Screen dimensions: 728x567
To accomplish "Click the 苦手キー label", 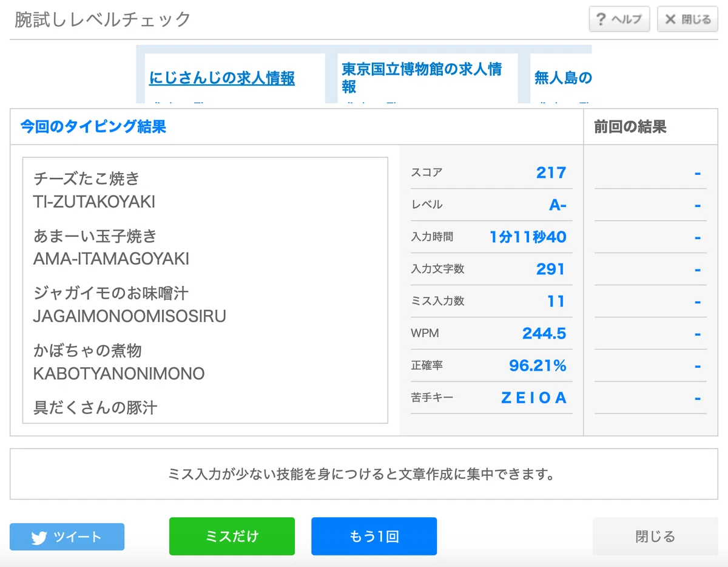I will (x=432, y=398).
